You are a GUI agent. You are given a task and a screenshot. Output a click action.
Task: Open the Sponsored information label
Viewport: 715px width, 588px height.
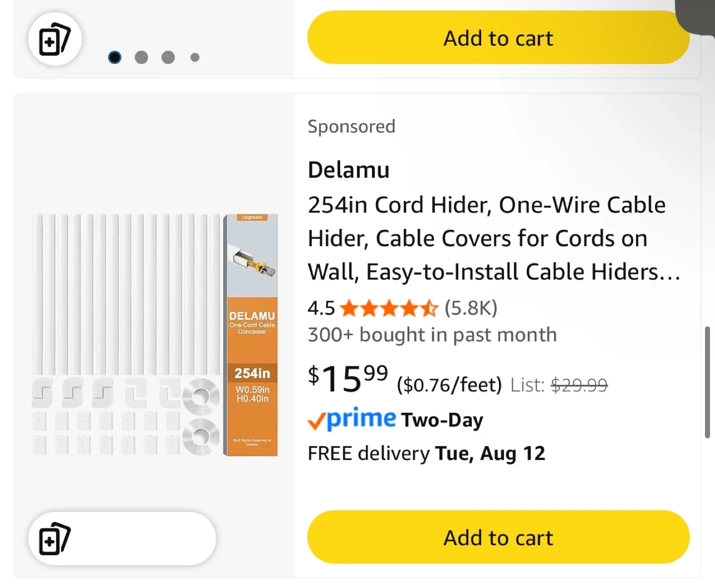[351, 127]
